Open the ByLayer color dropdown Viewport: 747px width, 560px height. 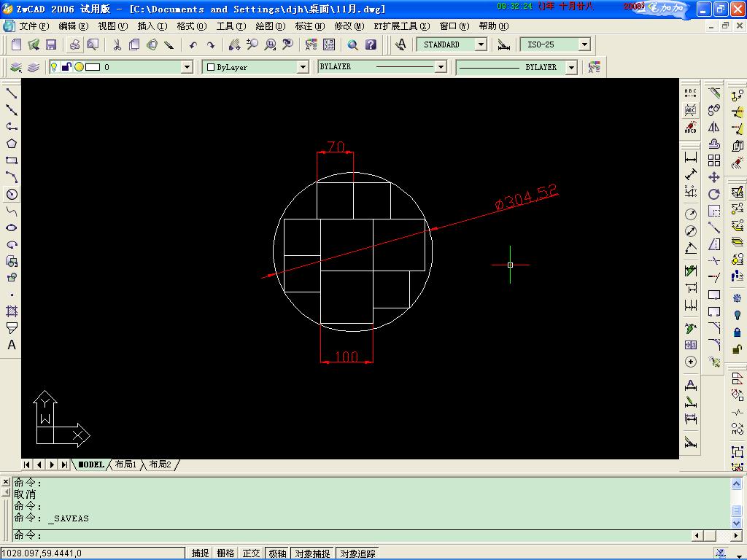303,67
